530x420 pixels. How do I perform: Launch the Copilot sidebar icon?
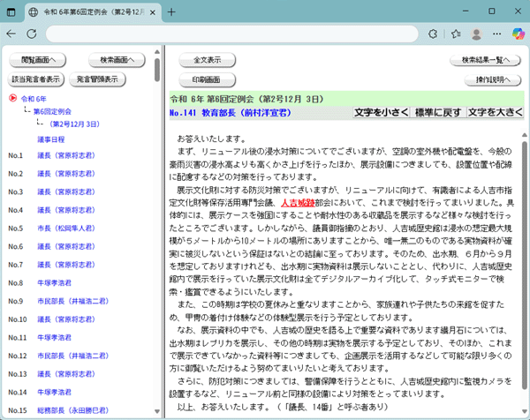pyautogui.click(x=519, y=34)
